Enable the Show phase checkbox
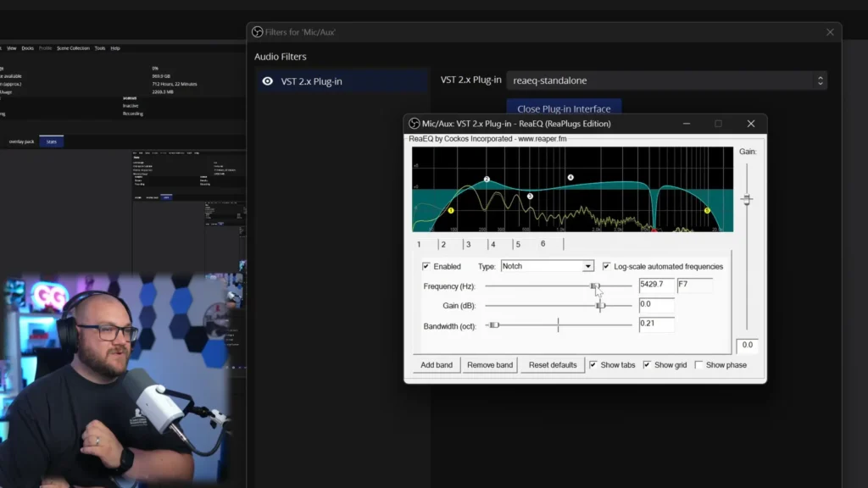 698,364
